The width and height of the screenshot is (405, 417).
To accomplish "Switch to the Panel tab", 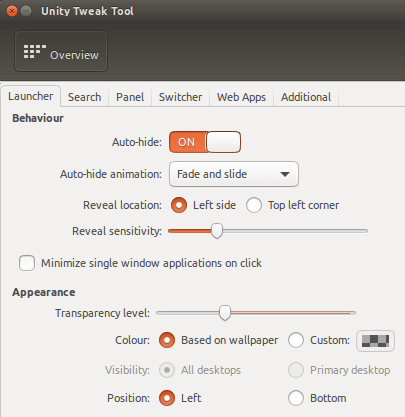I will pyautogui.click(x=130, y=97).
